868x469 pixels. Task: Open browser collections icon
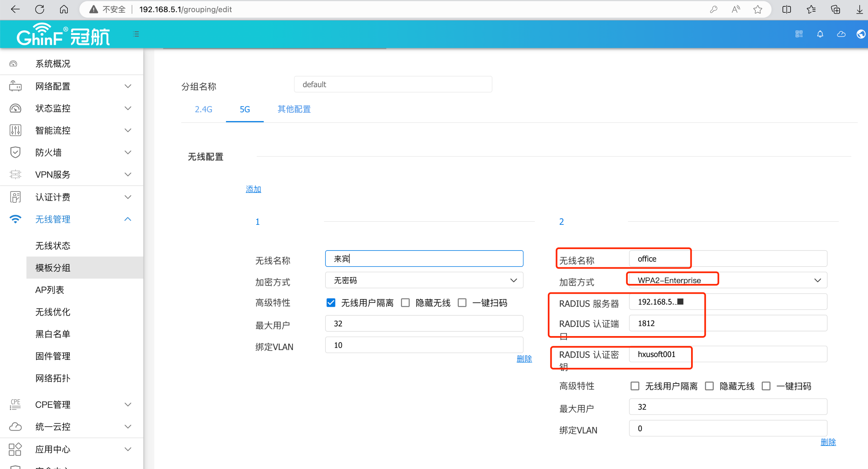coord(835,9)
